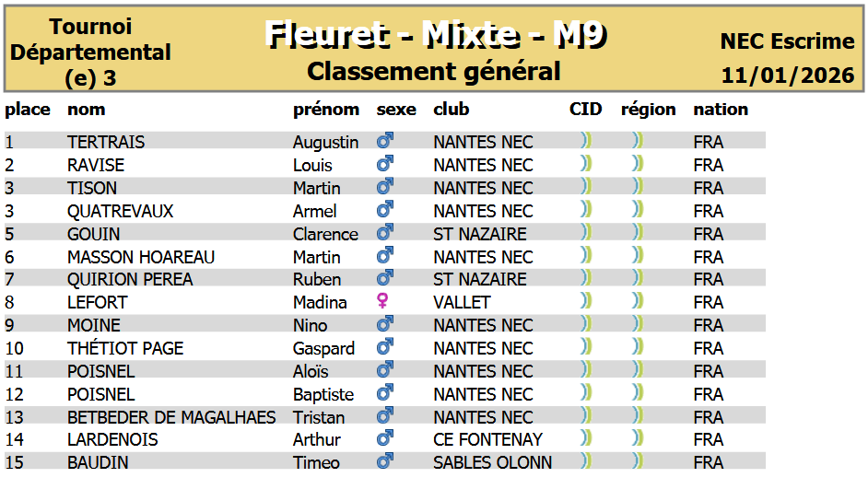
Task: Click the male icon next to Gaspard
Action: (x=385, y=347)
